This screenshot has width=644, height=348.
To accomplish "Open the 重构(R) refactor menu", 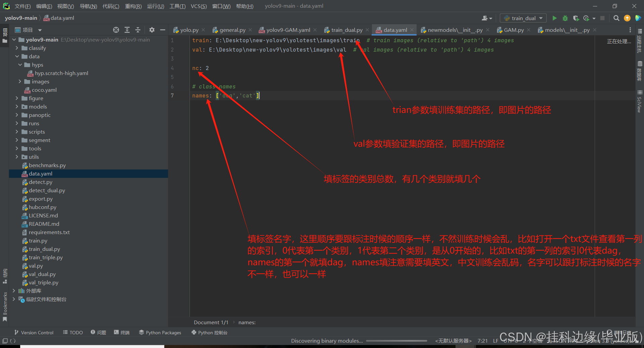I will 133,6.
